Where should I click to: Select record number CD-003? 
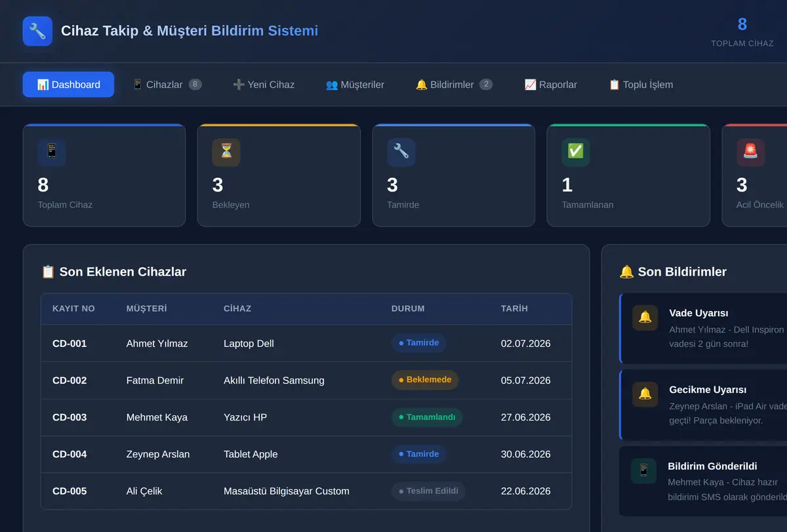point(70,417)
